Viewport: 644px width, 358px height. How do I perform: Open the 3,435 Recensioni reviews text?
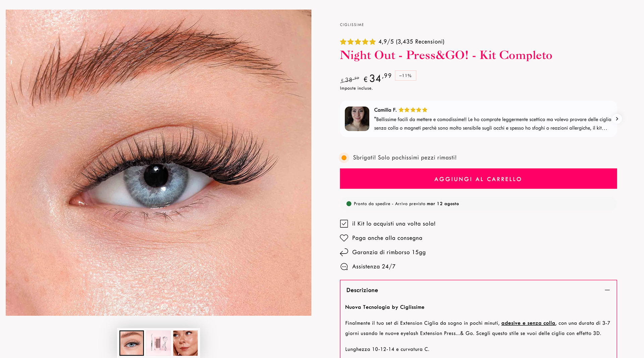coord(420,42)
